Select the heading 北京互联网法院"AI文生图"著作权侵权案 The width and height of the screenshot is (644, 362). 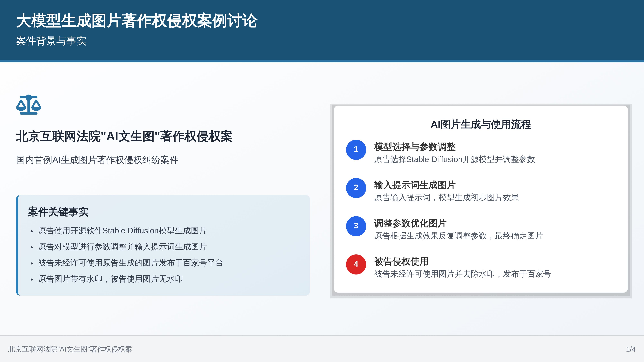pyautogui.click(x=124, y=137)
